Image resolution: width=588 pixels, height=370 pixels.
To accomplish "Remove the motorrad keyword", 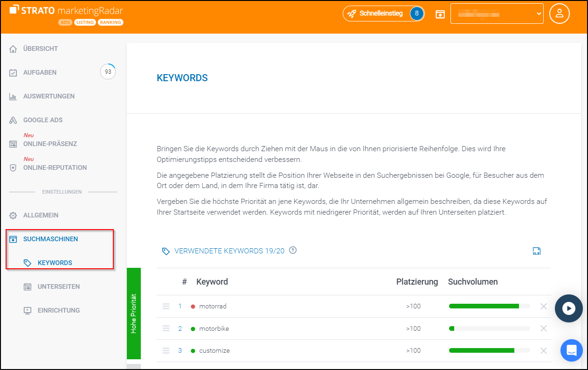I will click(543, 307).
